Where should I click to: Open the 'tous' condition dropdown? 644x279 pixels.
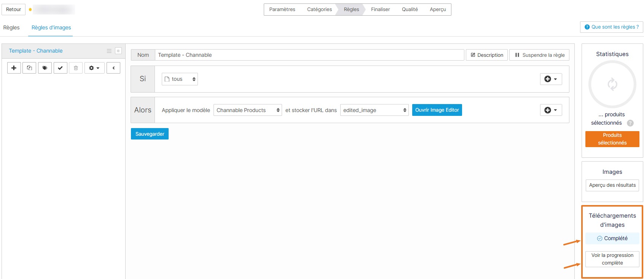click(180, 79)
